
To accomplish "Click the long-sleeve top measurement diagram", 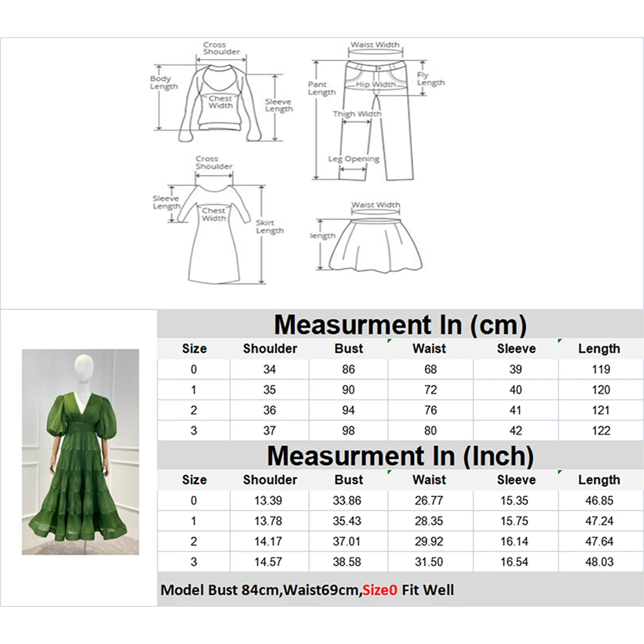I will tap(221, 92).
